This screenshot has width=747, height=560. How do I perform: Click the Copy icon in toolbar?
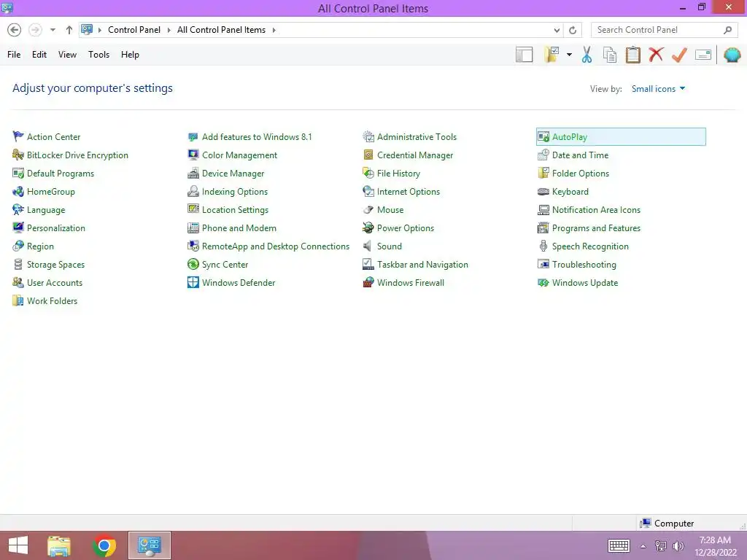tap(610, 55)
